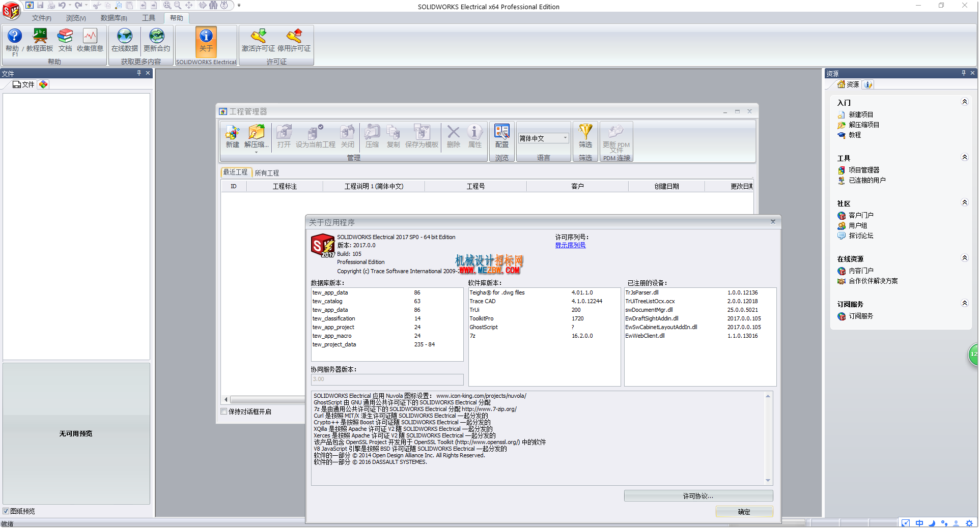Open the 教程面板 tutorial panel
This screenshot has height=529, width=980.
40,41
